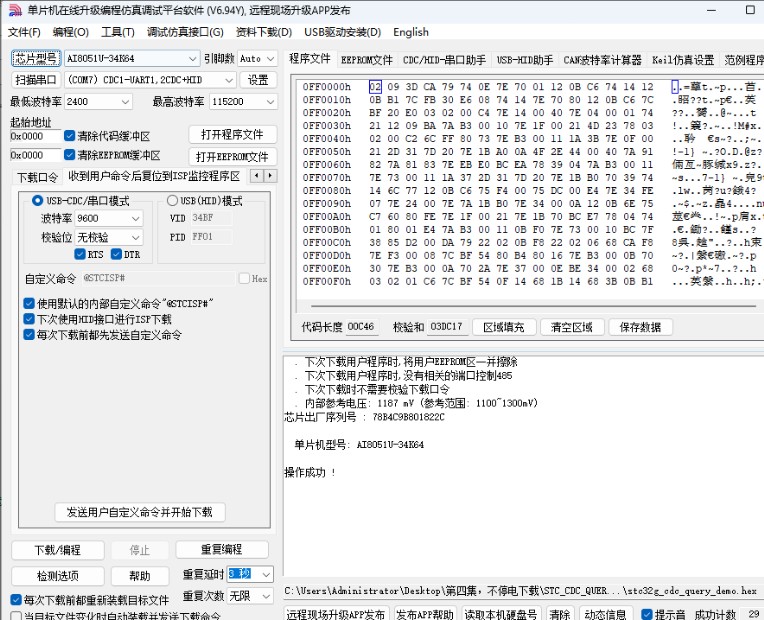Select the 下载口令 tab
The width and height of the screenshot is (764, 620).
point(37,177)
